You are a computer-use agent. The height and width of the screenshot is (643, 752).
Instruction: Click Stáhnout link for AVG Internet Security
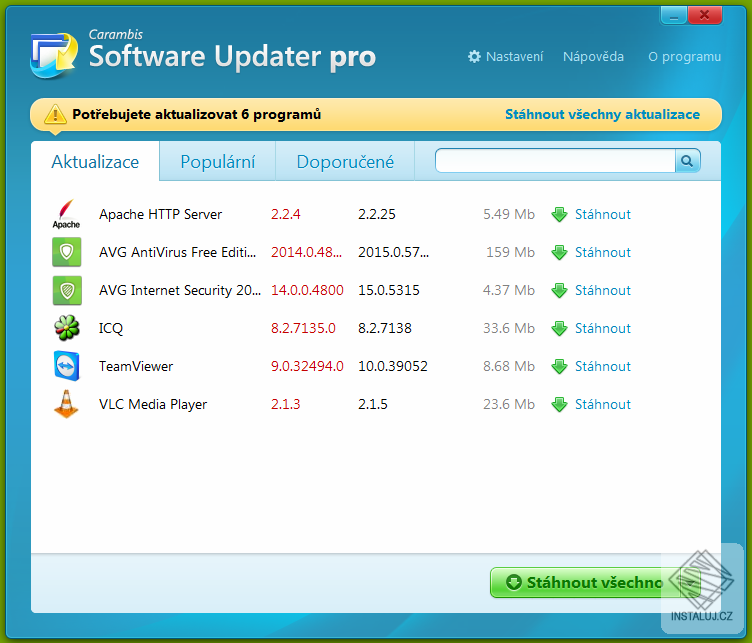pos(603,290)
